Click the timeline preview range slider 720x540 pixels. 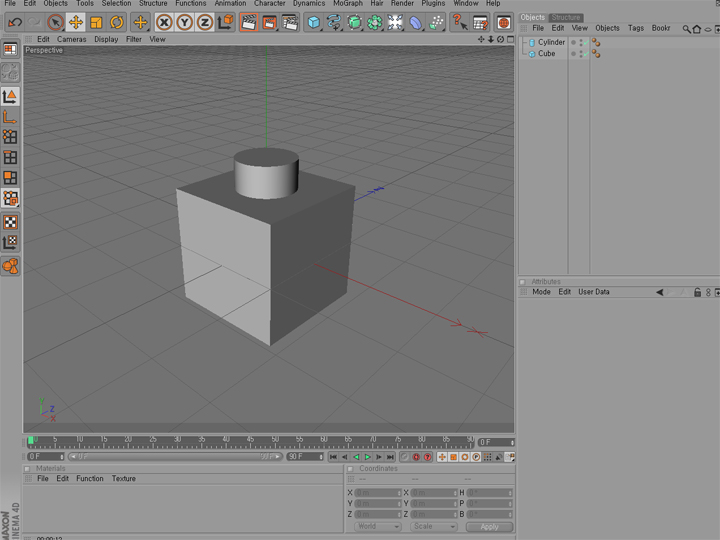pyautogui.click(x=175, y=456)
